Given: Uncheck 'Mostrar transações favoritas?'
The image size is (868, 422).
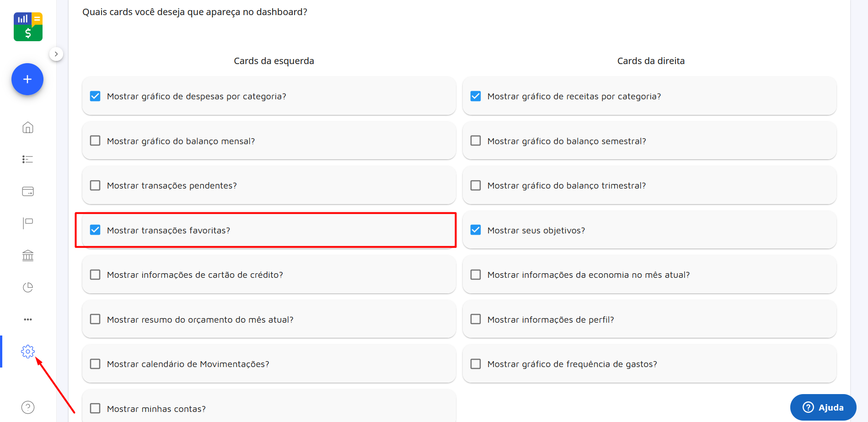Looking at the screenshot, I should (x=95, y=230).
